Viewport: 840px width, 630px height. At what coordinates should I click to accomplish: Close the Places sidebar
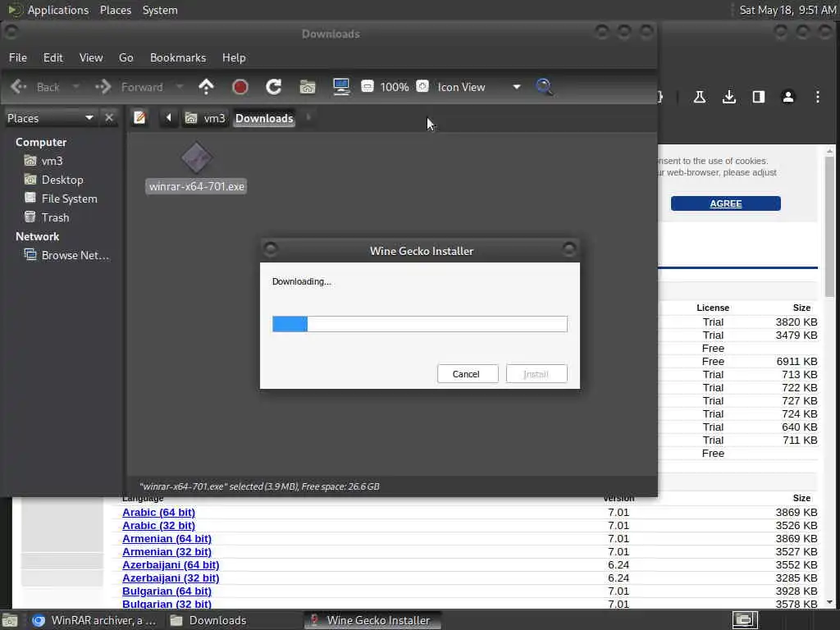(x=109, y=117)
